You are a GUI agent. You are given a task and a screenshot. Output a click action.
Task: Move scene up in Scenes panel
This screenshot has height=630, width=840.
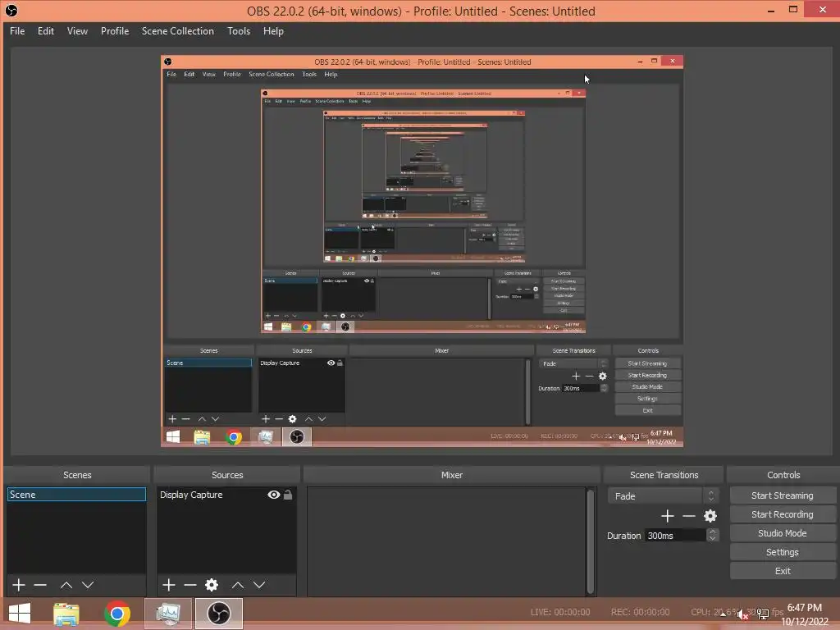point(66,584)
